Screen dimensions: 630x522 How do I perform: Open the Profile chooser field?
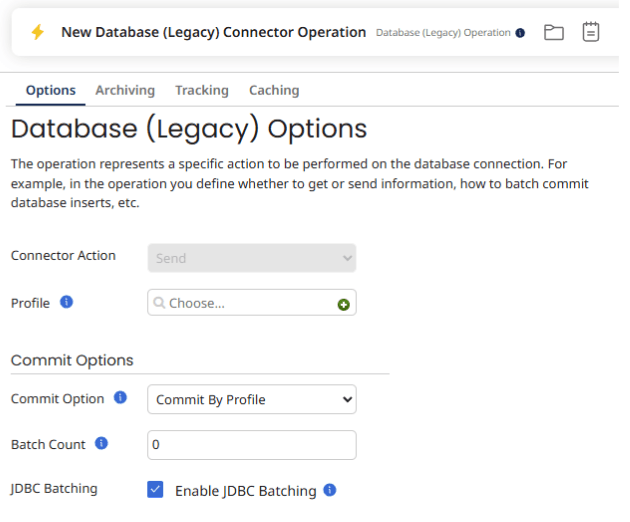[x=245, y=303]
